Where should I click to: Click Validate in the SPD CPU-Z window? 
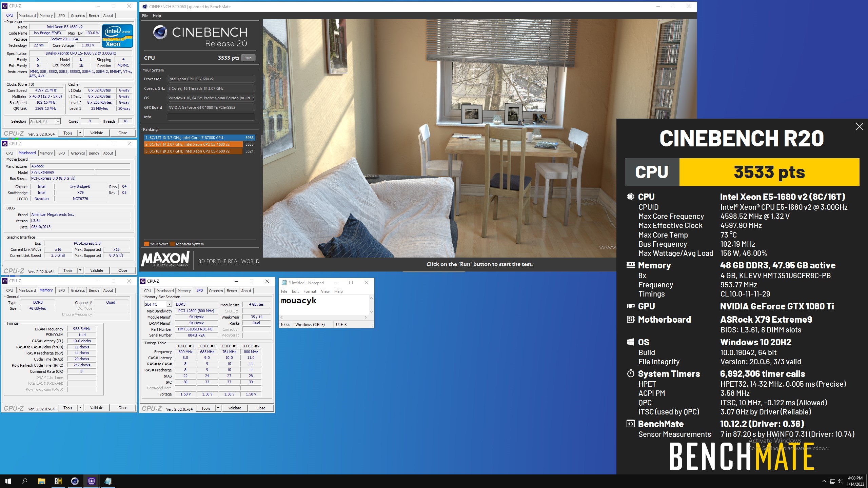(235, 408)
